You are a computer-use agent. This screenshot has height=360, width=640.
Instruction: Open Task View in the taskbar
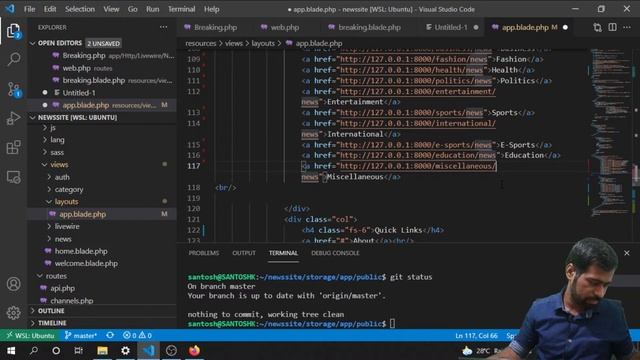coord(78,351)
